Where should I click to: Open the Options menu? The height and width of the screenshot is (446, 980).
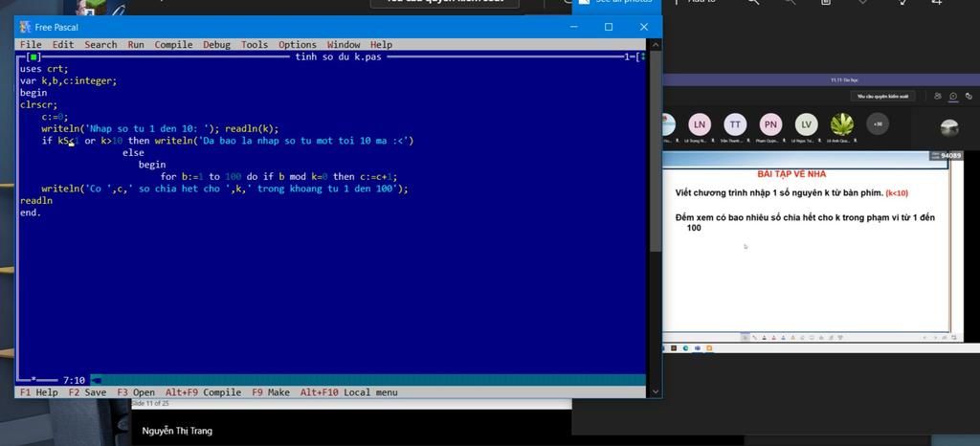[x=298, y=44]
